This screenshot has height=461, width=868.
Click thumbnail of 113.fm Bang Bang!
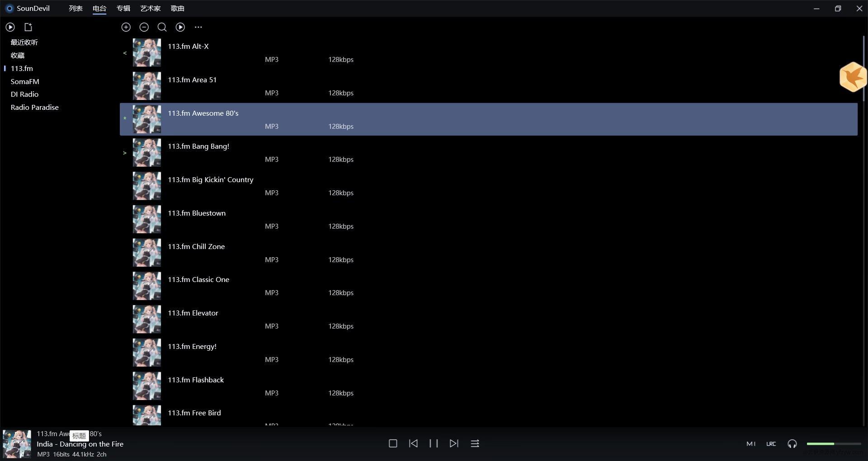point(146,153)
